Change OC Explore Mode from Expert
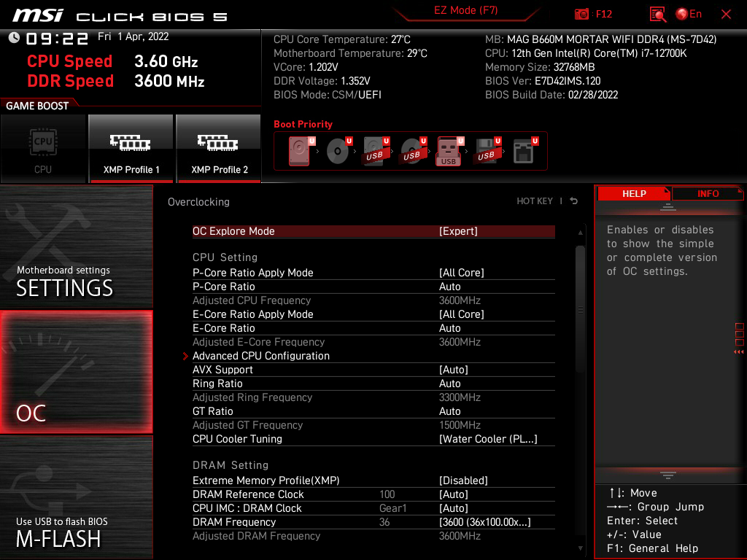This screenshot has width=747, height=560. coord(373,231)
